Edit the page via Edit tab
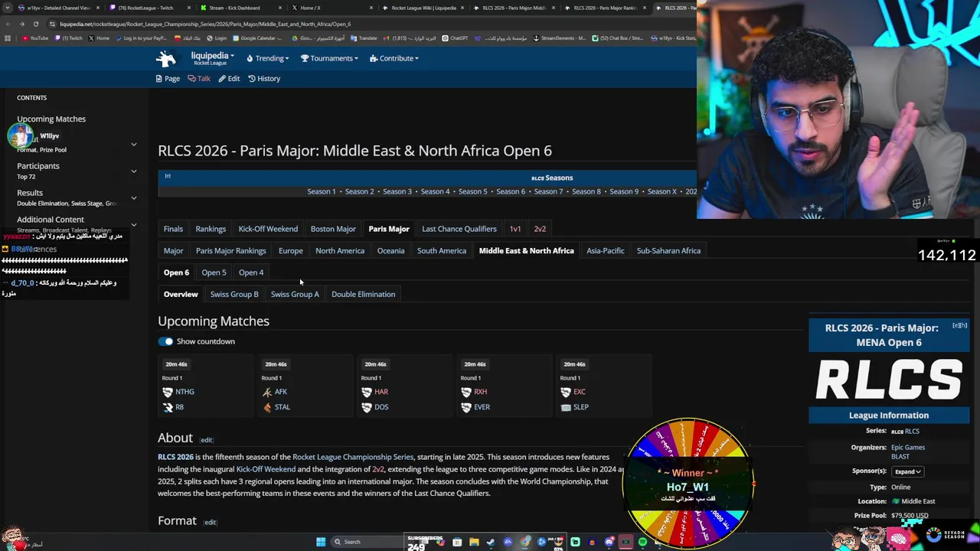Screen dimensions: 980x551 pyautogui.click(x=229, y=79)
